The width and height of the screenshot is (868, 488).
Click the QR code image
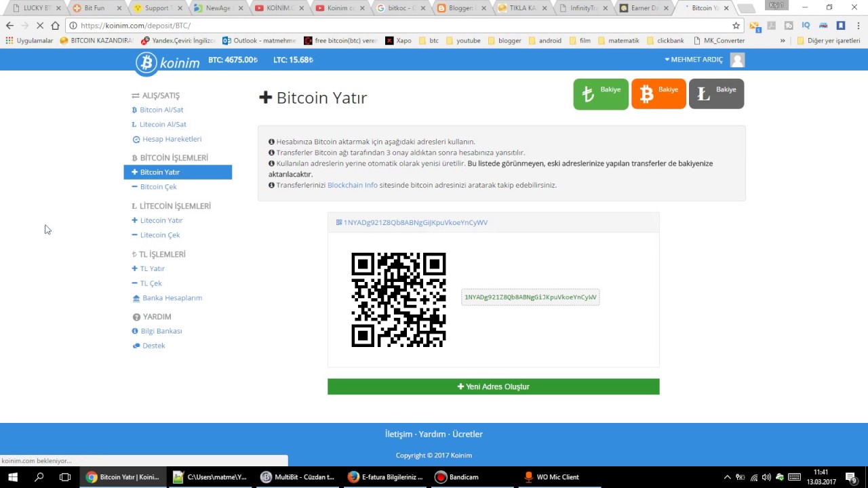pyautogui.click(x=399, y=300)
